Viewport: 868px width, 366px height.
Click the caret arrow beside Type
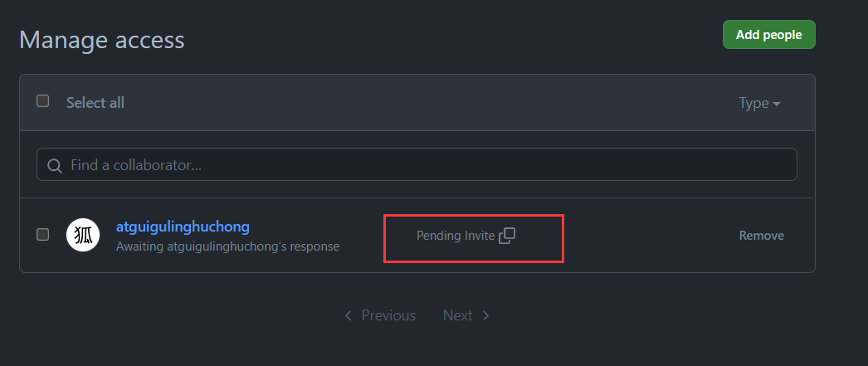tap(777, 104)
